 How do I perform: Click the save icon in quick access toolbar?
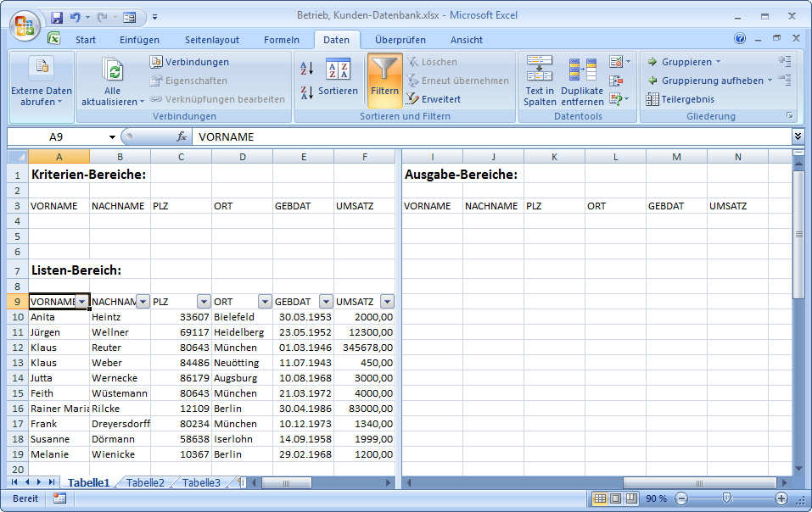tap(57, 17)
